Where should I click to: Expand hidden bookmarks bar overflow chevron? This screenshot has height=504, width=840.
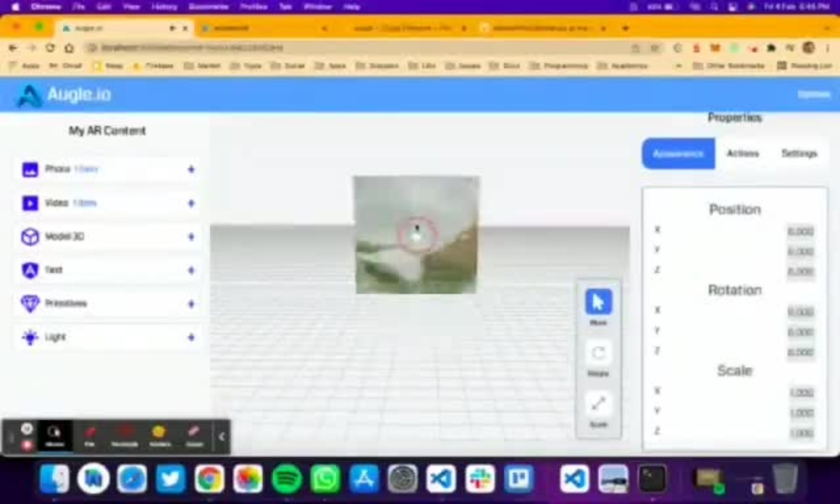679,66
